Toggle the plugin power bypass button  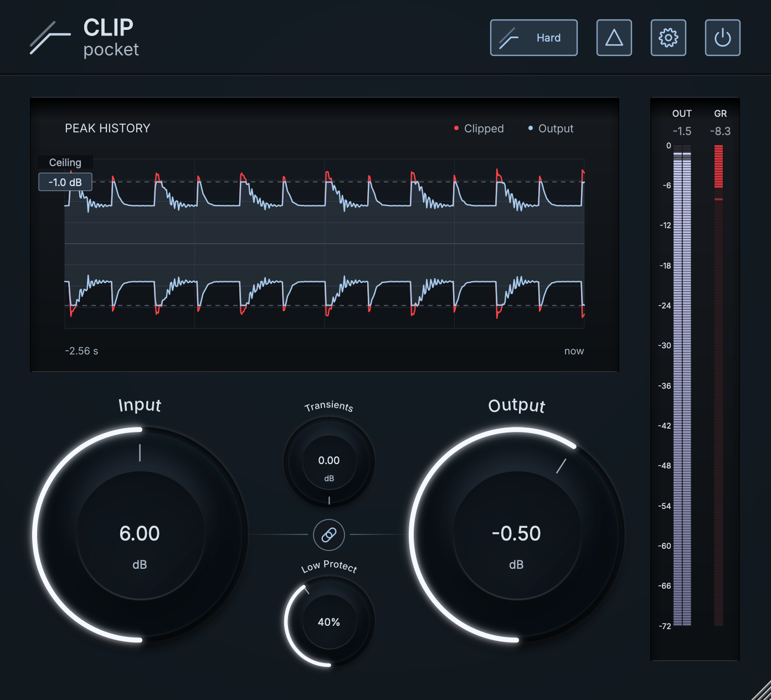722,38
